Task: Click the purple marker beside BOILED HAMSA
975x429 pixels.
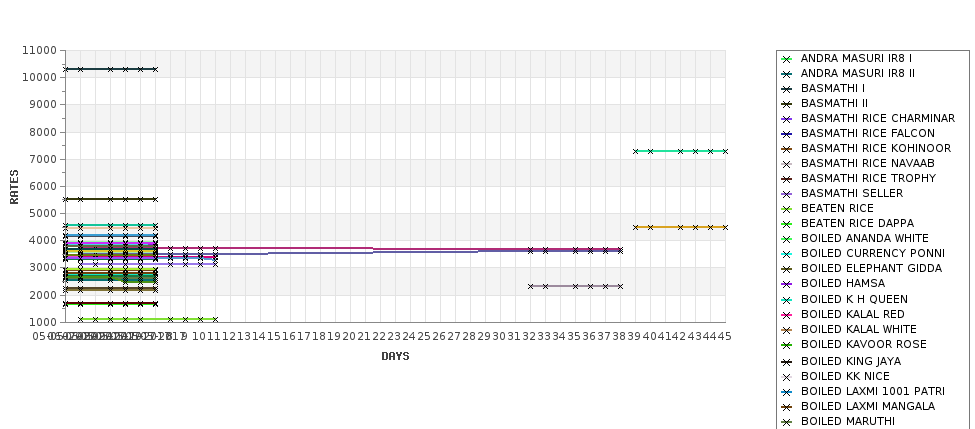Action: pyautogui.click(x=787, y=284)
